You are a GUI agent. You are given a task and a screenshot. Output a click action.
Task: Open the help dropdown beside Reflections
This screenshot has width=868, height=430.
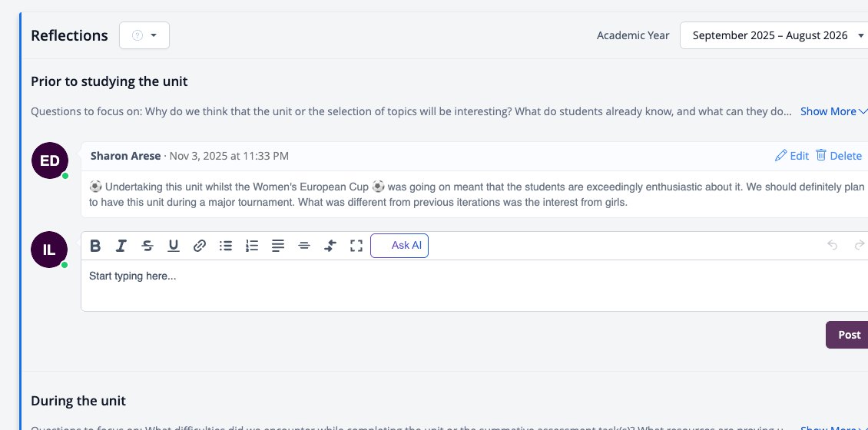point(144,35)
